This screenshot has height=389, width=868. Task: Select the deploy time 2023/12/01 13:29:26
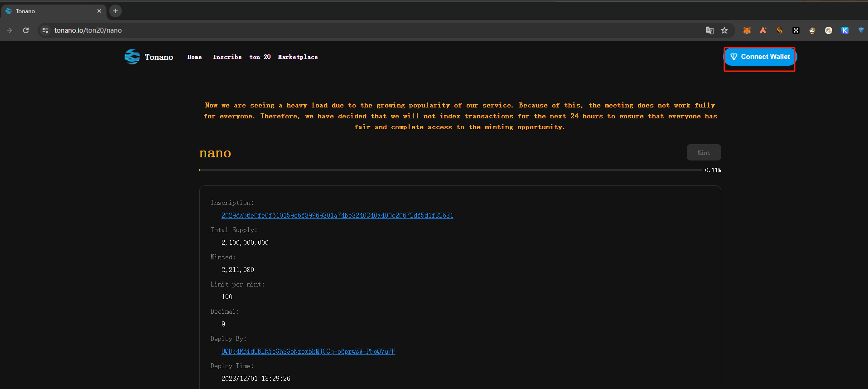pos(256,379)
